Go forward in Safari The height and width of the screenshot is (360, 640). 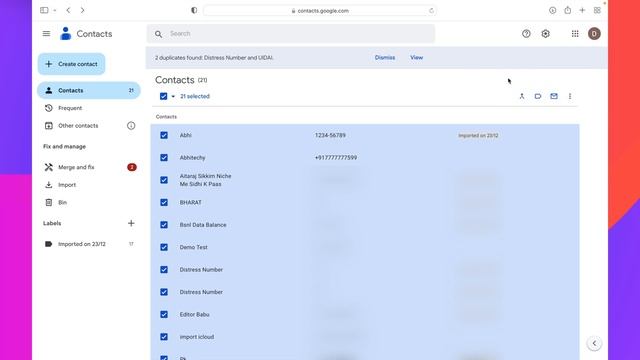[82, 10]
